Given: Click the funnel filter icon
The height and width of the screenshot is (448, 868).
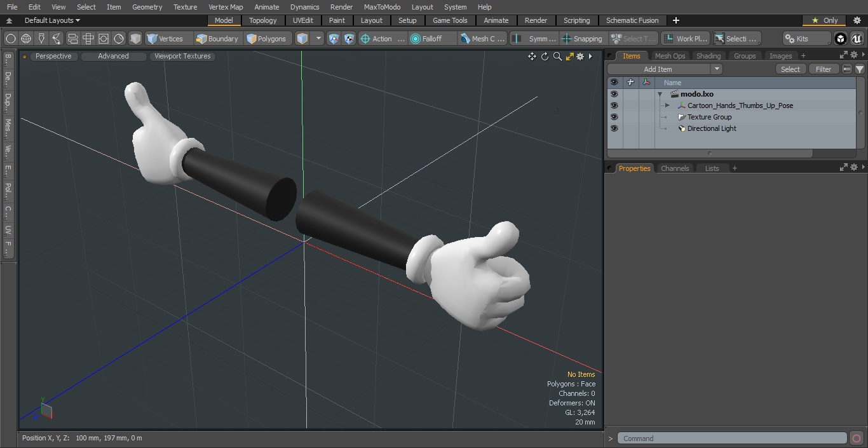Looking at the screenshot, I should coord(860,69).
